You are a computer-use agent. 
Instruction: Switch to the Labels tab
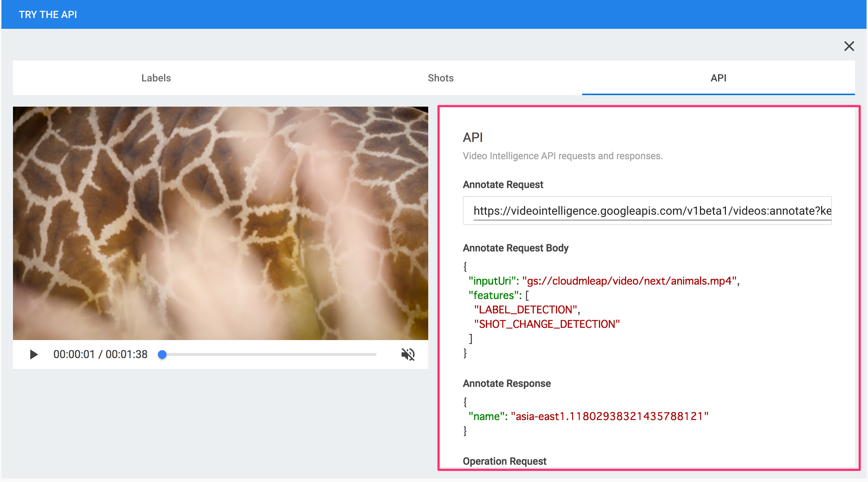pos(156,78)
